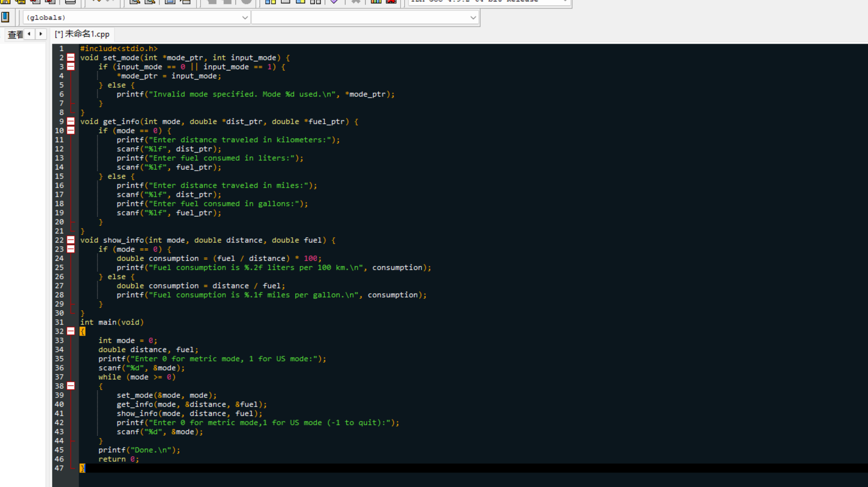Collapse the show_info function fold on line 22
Image resolution: width=868 pixels, height=487 pixels.
tap(71, 240)
